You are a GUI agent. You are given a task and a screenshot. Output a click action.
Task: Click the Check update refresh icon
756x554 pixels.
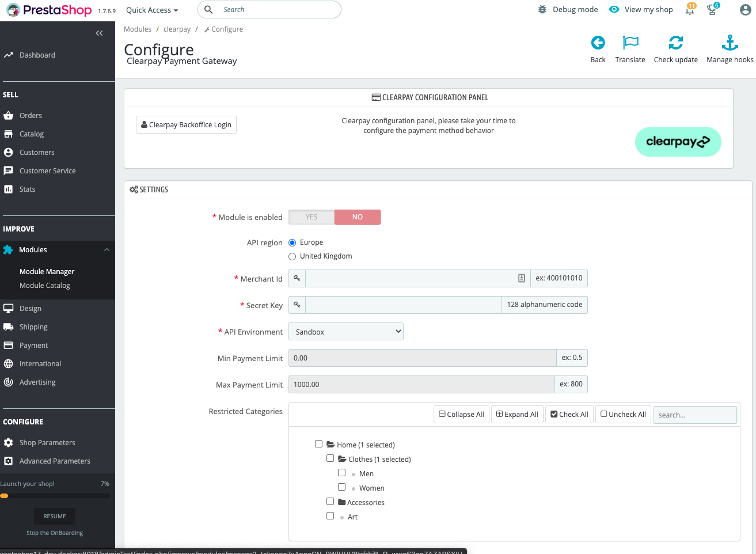(x=675, y=43)
